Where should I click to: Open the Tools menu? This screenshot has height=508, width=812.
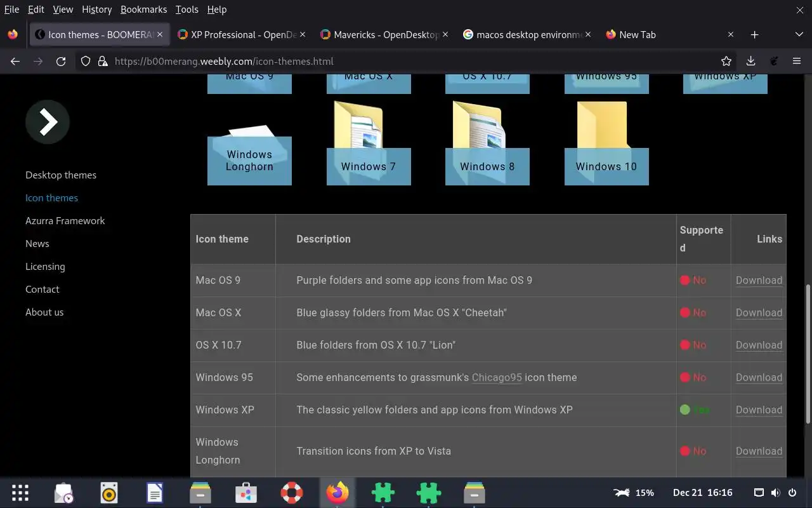(x=187, y=10)
